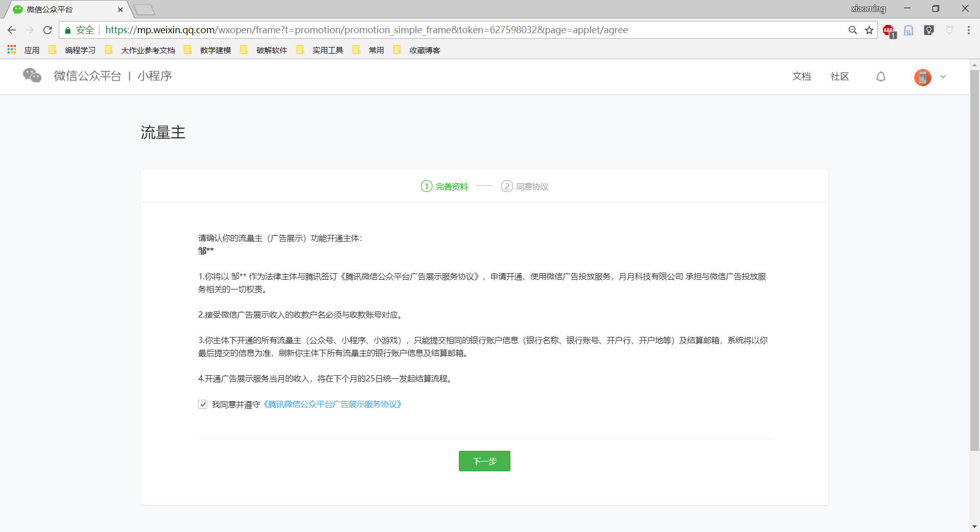Open the 常用 bookmark folder
Image resolution: width=980 pixels, height=532 pixels.
click(x=368, y=50)
